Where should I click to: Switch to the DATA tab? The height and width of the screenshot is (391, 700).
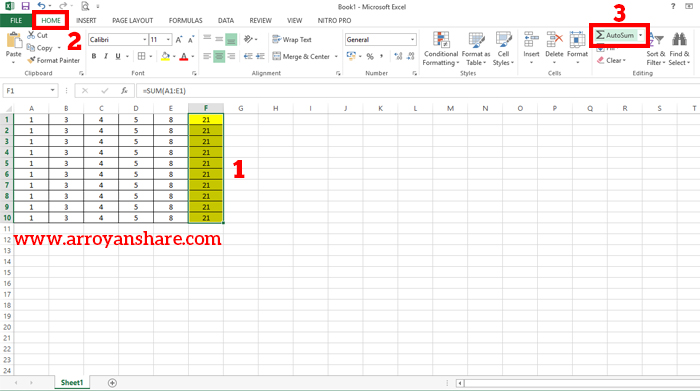[x=226, y=21]
